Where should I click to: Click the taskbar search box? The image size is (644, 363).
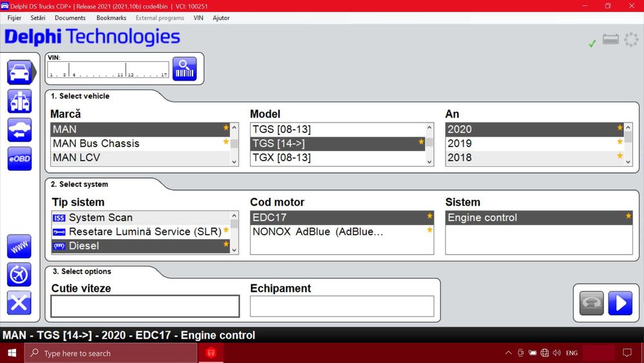pos(111,353)
